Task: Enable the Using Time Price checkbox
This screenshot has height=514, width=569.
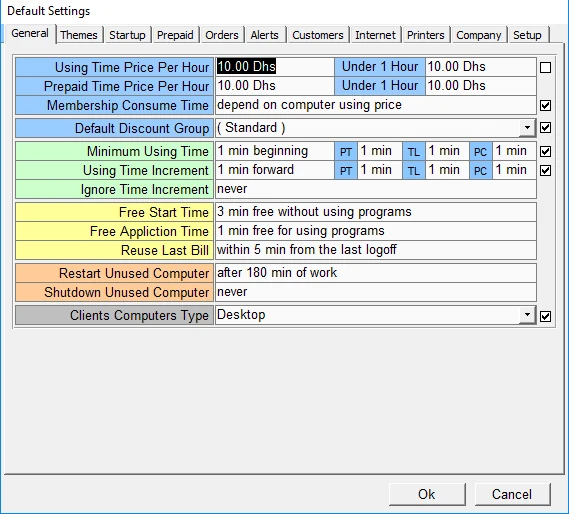Action: tap(545, 68)
